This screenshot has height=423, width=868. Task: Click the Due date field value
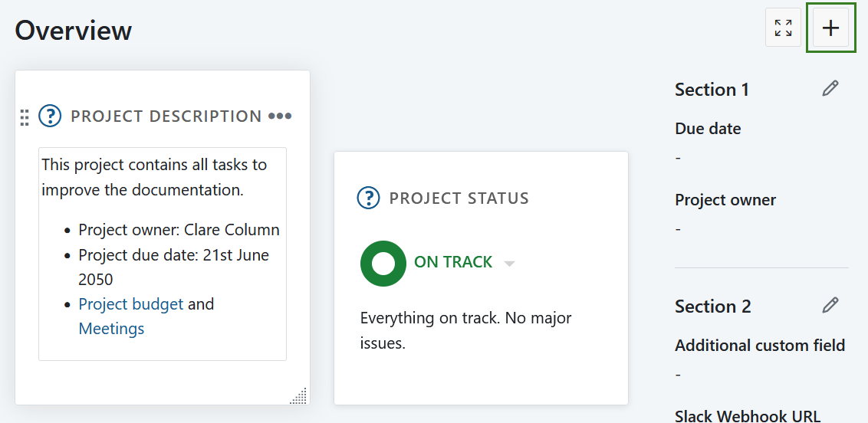679,158
